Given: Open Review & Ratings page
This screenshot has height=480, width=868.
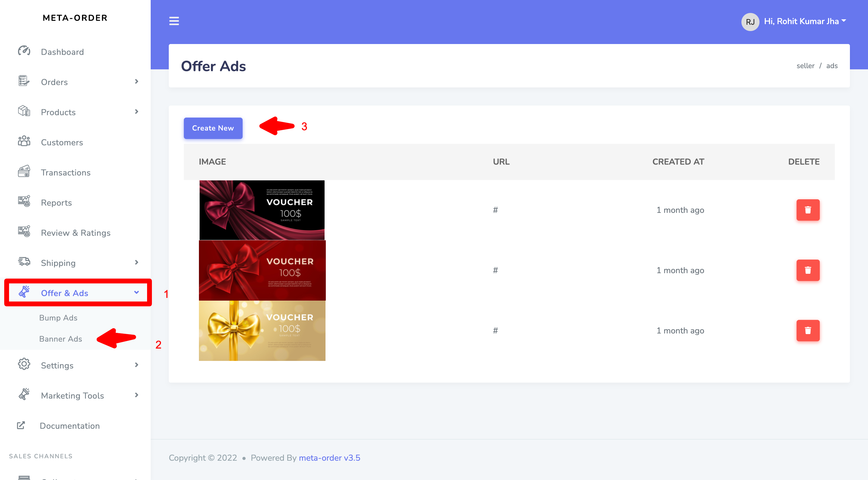Looking at the screenshot, I should coord(75,232).
